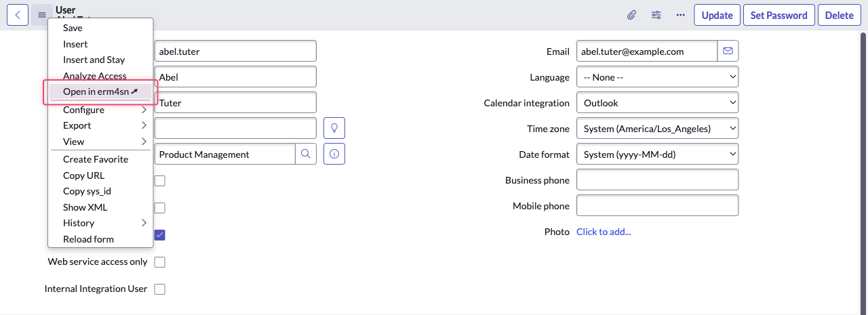Toggle the hamburger context menu icon
Viewport: 868px width, 315px height.
pos(42,15)
